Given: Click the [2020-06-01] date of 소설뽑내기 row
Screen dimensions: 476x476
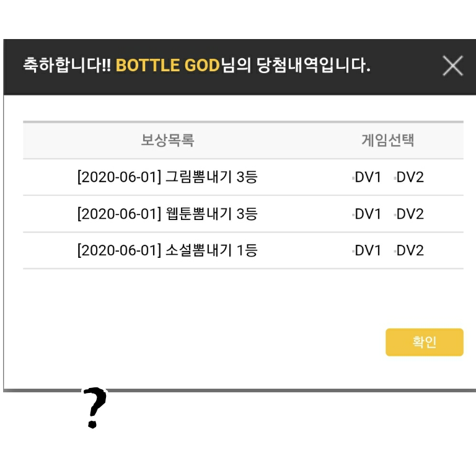Looking at the screenshot, I should pos(119,250).
